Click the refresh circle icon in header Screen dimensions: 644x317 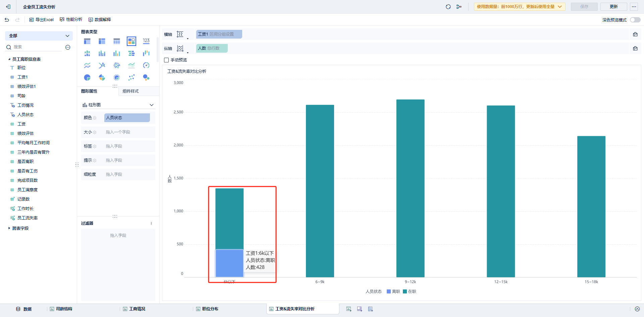coord(448,7)
